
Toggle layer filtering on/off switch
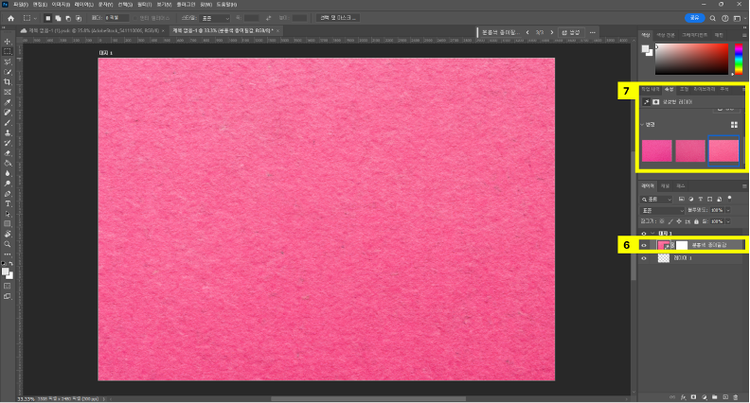coord(729,198)
